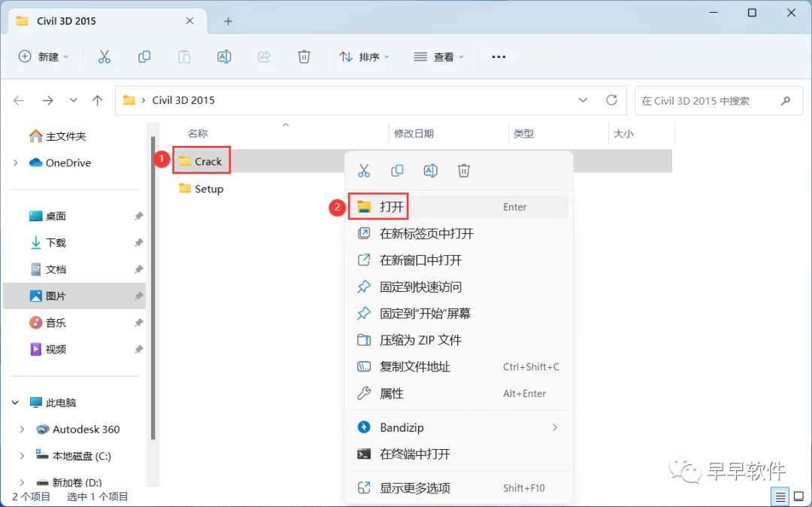The image size is (812, 507).
Task: Choose 显示更多选项 menu entry
Action: tap(459, 488)
